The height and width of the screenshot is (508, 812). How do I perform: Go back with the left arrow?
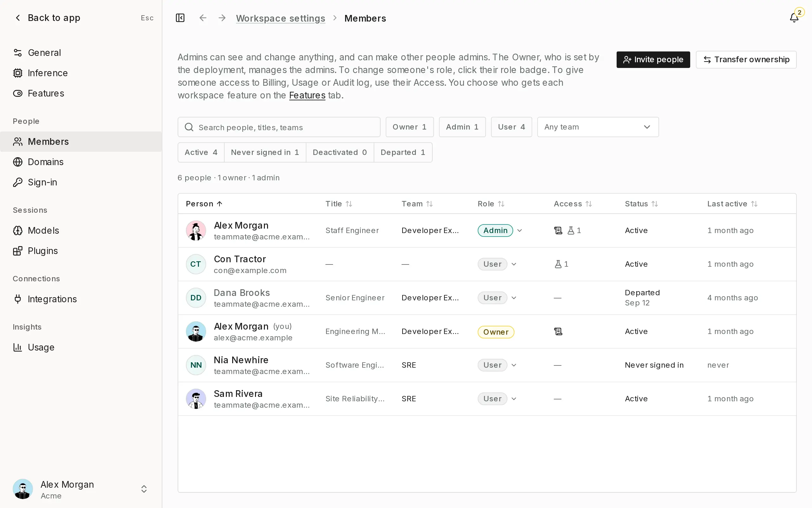(203, 18)
